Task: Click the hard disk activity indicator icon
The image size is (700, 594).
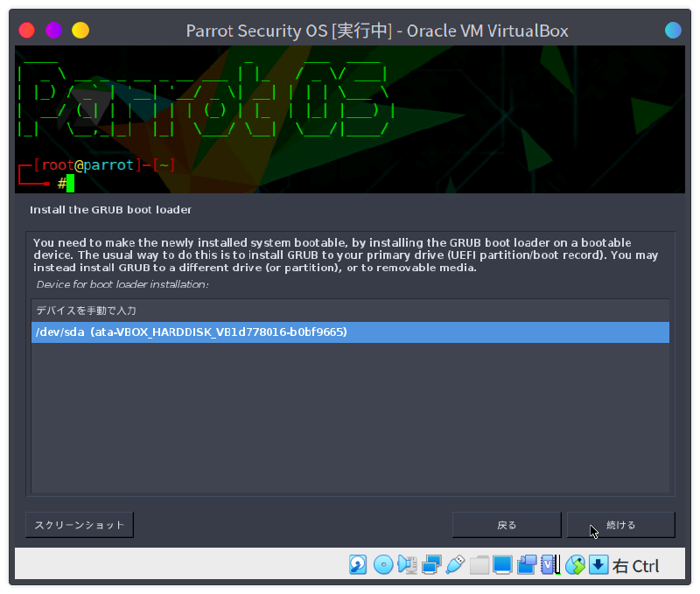Action: (x=359, y=564)
